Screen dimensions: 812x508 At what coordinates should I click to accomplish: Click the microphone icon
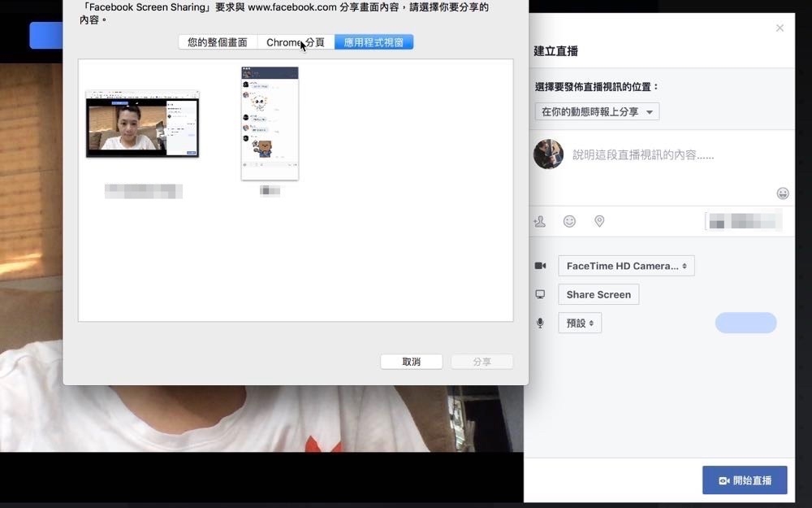[540, 323]
